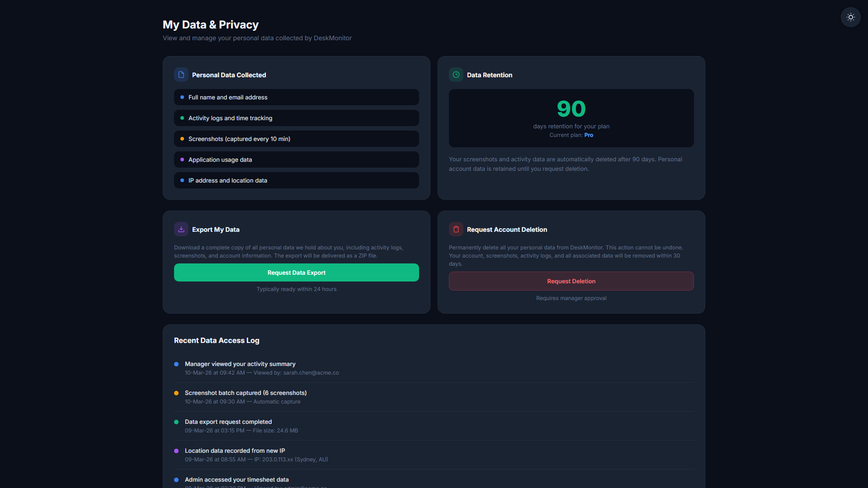Image resolution: width=868 pixels, height=488 pixels.
Task: Select 'Application usage data' item
Action: click(297, 160)
